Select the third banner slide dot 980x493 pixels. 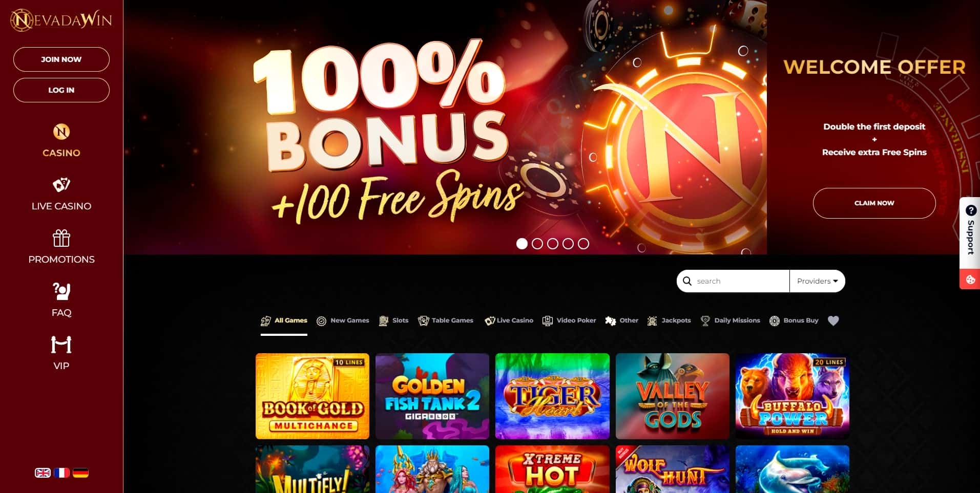point(553,244)
